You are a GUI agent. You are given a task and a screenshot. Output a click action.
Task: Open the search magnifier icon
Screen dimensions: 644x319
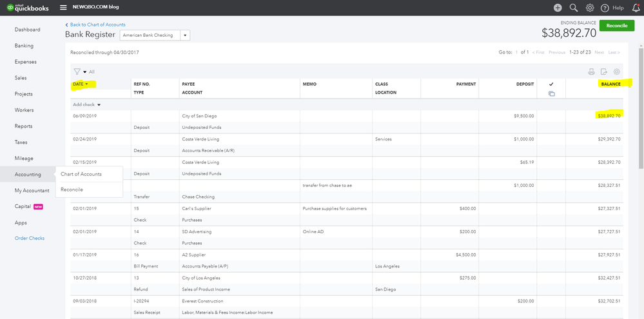click(574, 8)
